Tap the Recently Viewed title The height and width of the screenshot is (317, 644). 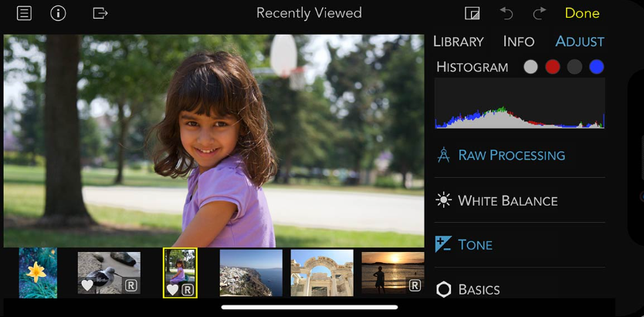pyautogui.click(x=309, y=13)
